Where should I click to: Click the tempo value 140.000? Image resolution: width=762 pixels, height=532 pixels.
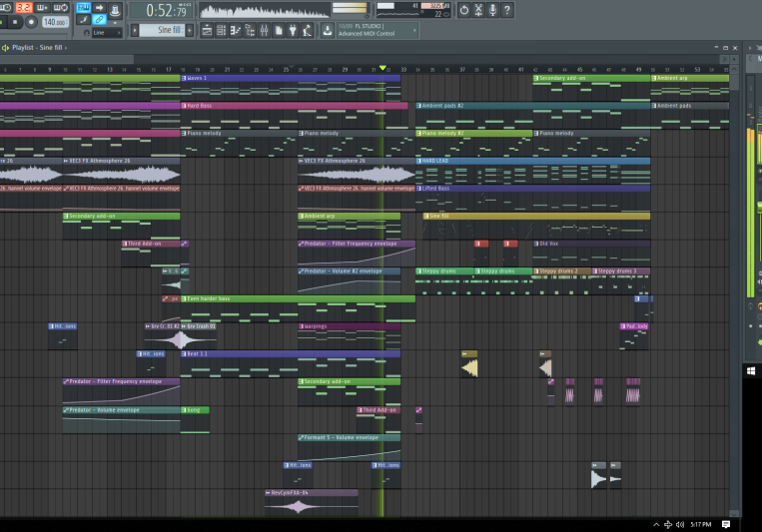tap(55, 22)
